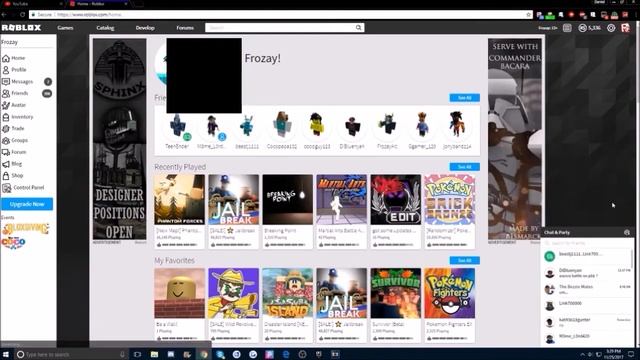The width and height of the screenshot is (640, 360).
Task: Open Catalog in top navigation
Action: (105, 28)
